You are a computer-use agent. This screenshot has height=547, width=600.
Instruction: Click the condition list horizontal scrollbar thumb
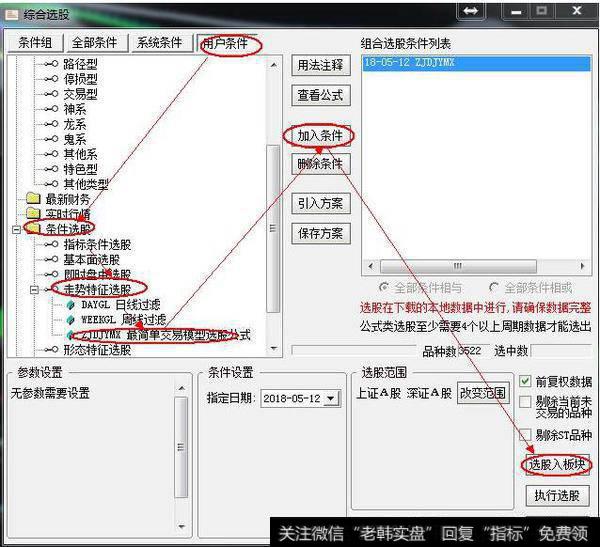pyautogui.click(x=458, y=266)
